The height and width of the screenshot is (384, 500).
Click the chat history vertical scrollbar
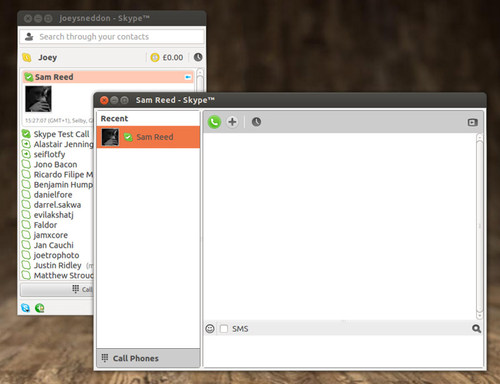click(x=479, y=226)
